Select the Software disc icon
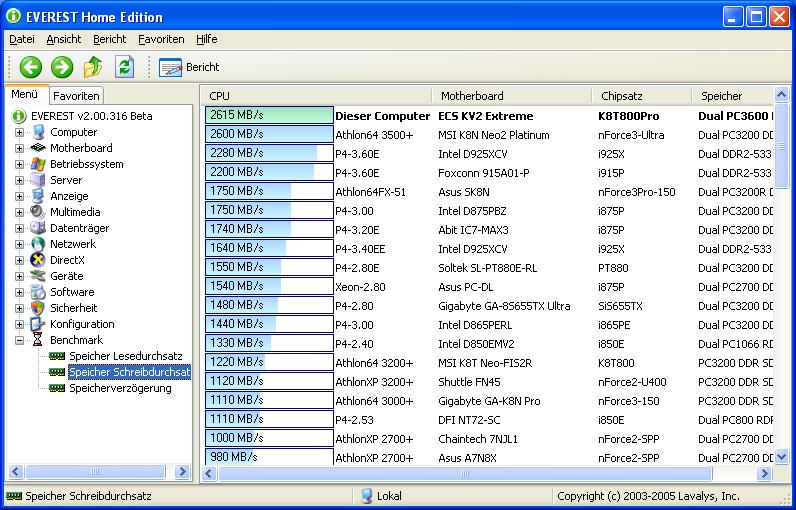 38,292
